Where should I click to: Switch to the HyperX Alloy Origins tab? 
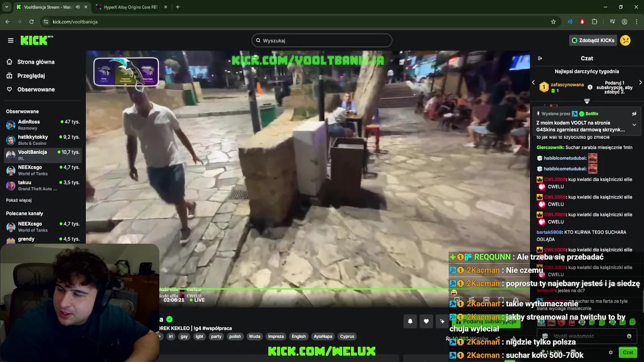tap(131, 7)
